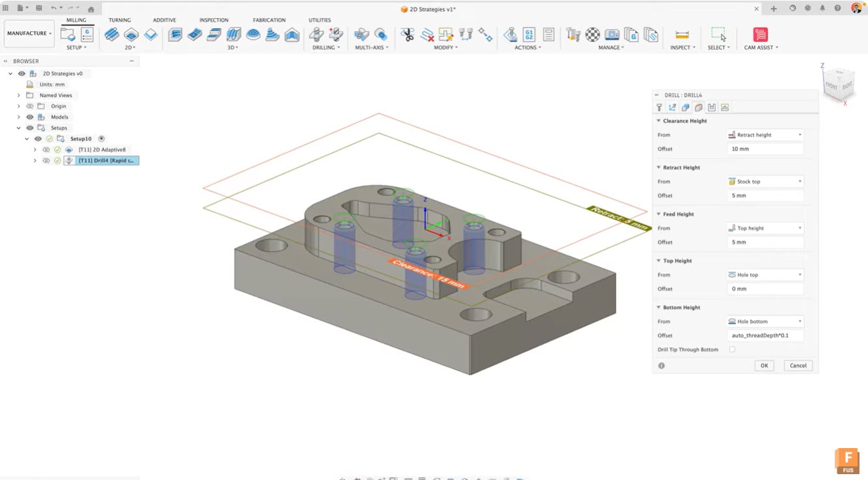
Task: Open the Post Process G1 G2 icon
Action: pyautogui.click(x=529, y=35)
